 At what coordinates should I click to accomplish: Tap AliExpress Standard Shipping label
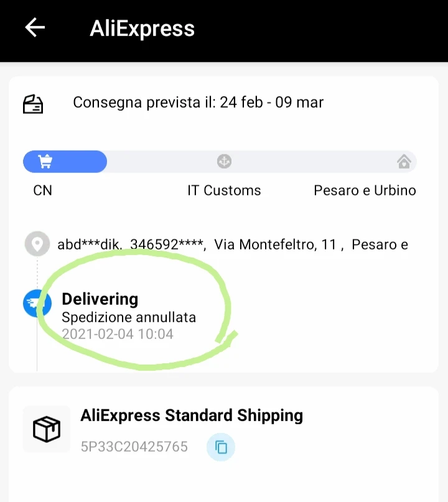(x=192, y=416)
